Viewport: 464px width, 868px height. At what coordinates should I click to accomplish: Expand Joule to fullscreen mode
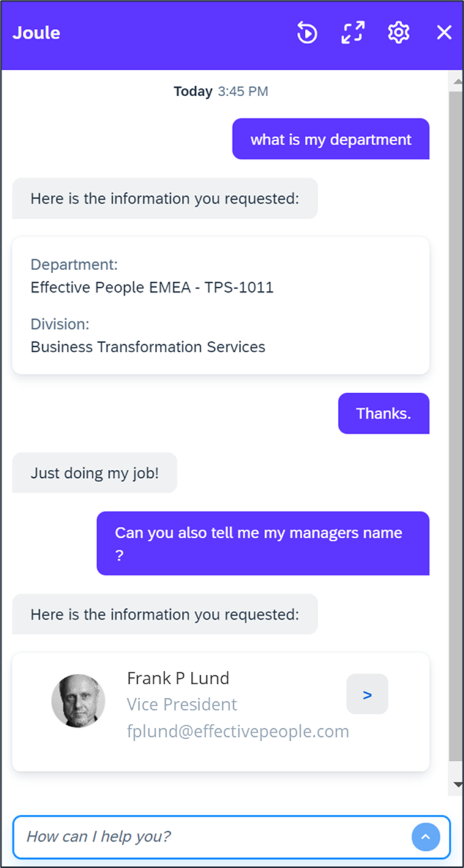353,32
